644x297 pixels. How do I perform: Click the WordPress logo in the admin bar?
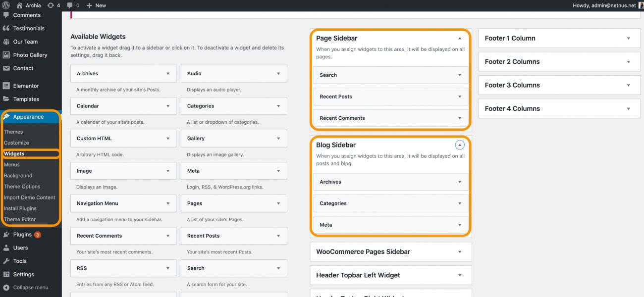pos(5,5)
